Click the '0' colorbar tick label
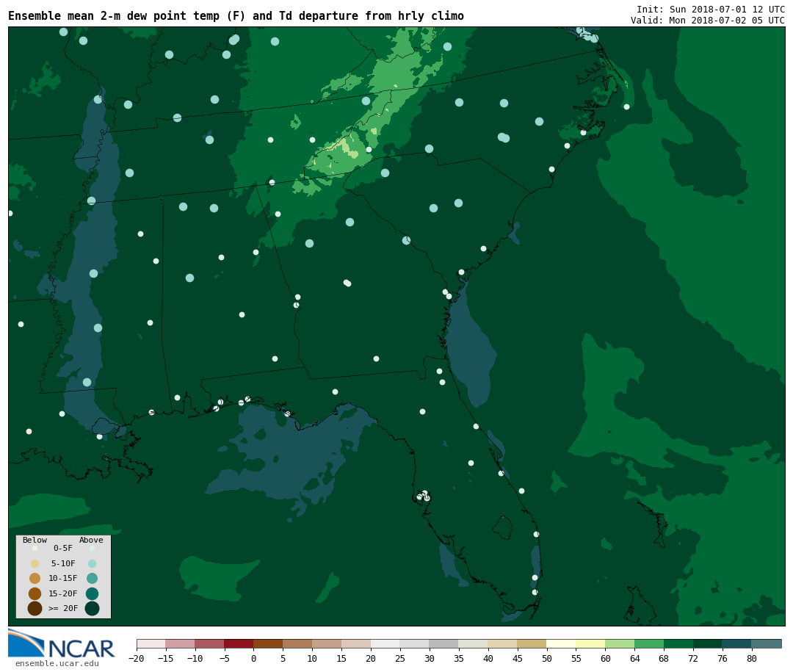The image size is (793, 672). (x=254, y=658)
